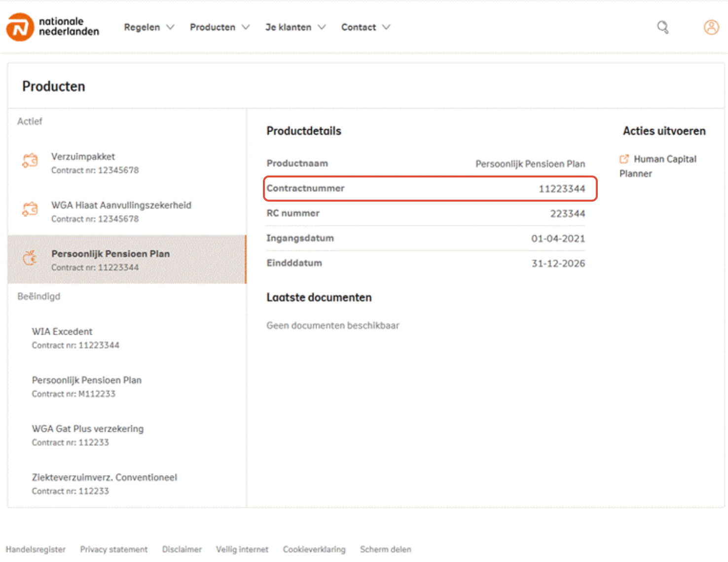The width and height of the screenshot is (728, 562).
Task: Click the RC nummer value 223344
Action: [568, 213]
